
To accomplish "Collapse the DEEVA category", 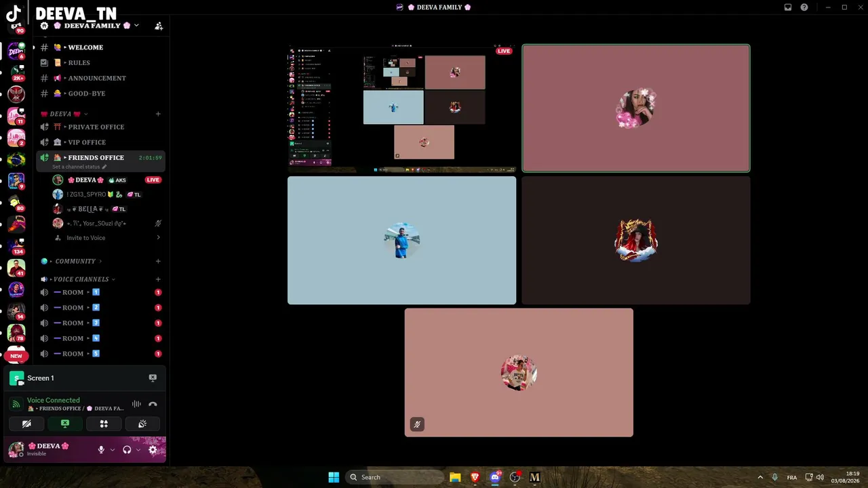I will click(64, 114).
